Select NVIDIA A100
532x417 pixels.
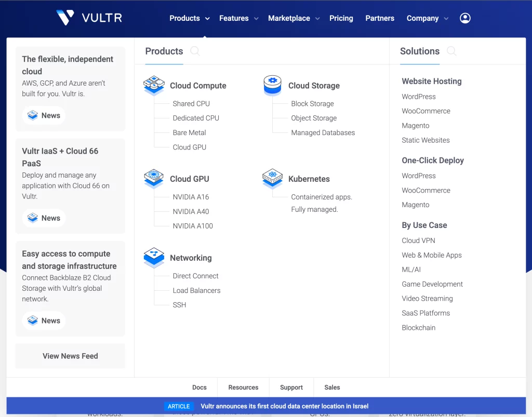pos(193,226)
